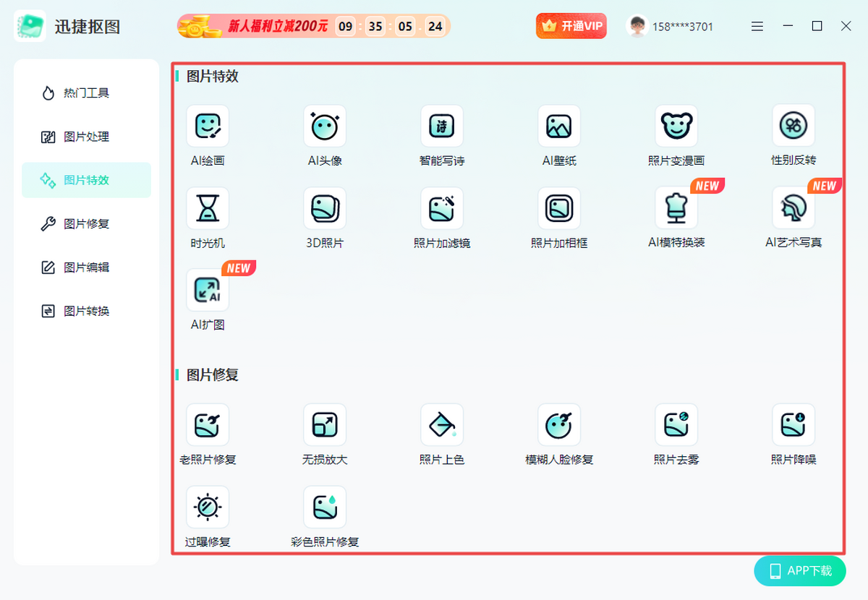Viewport: 868px width, 600px height.
Task: Open the 性别反转 tool
Action: [x=793, y=126]
